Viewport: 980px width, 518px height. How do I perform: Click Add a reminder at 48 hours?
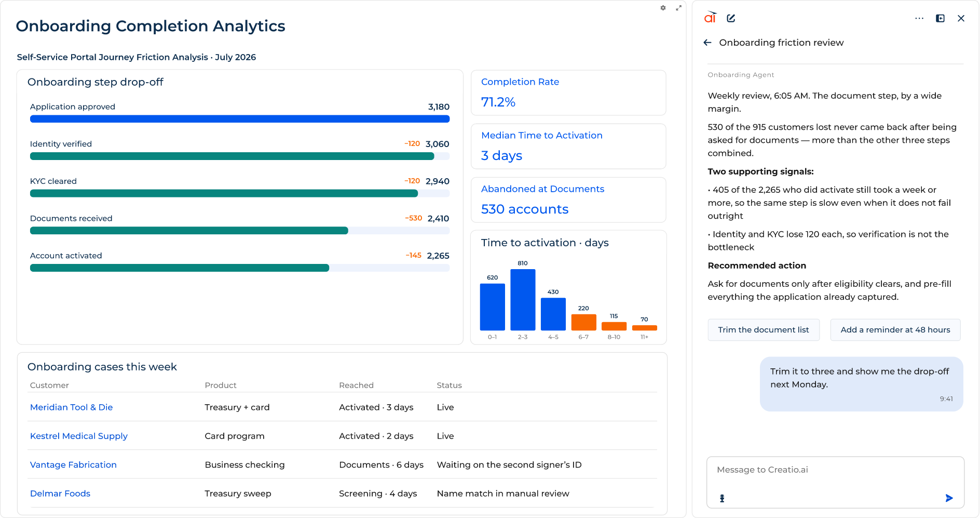[895, 330]
